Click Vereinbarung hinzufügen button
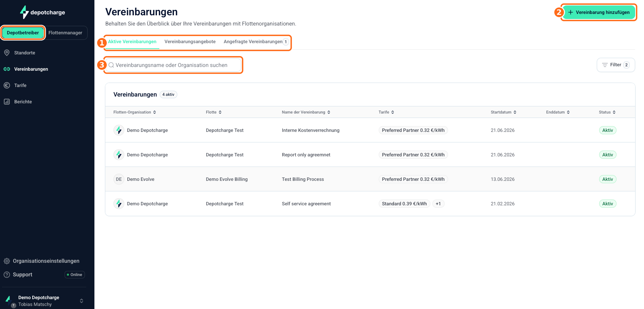Viewport: 644px width, 309px height. coord(599,12)
